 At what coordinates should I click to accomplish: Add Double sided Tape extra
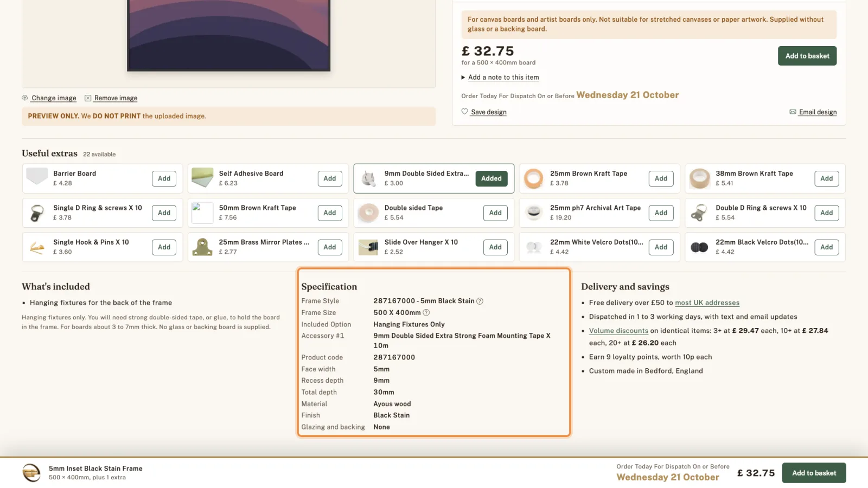[x=495, y=213]
